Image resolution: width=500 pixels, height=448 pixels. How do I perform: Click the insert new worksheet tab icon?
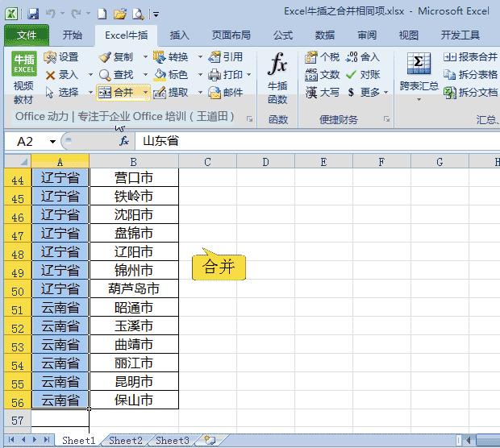(x=210, y=441)
